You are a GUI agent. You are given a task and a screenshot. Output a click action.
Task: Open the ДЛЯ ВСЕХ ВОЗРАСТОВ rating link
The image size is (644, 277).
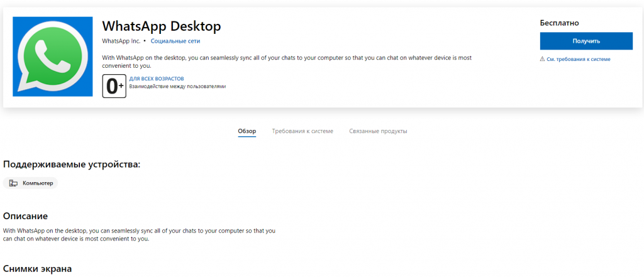coord(157,79)
